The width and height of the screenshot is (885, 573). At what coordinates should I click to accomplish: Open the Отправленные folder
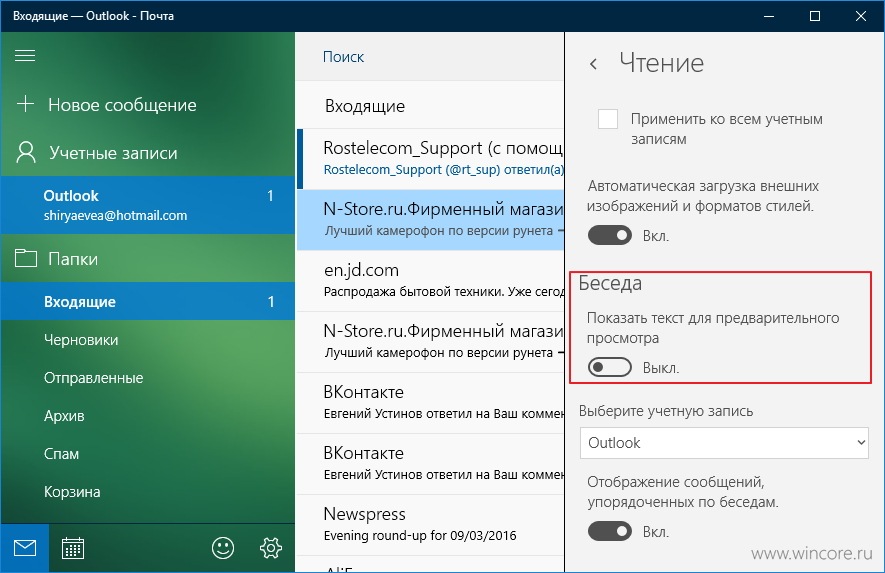[x=148, y=377]
